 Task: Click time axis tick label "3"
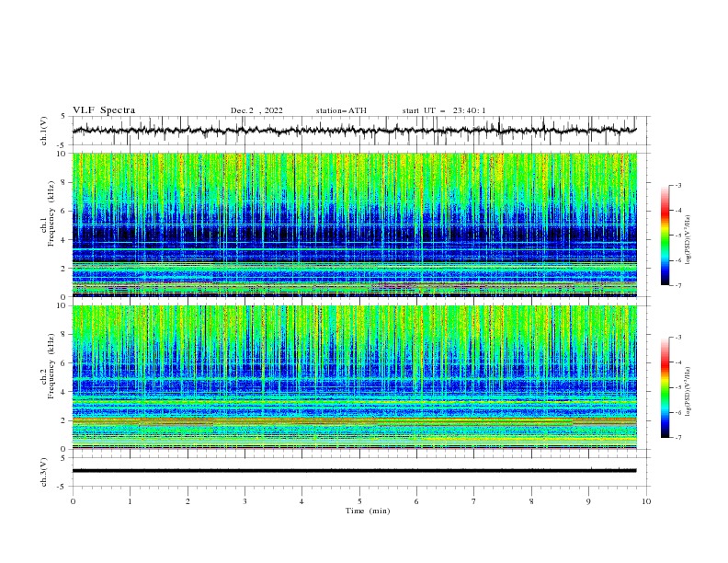(x=245, y=501)
